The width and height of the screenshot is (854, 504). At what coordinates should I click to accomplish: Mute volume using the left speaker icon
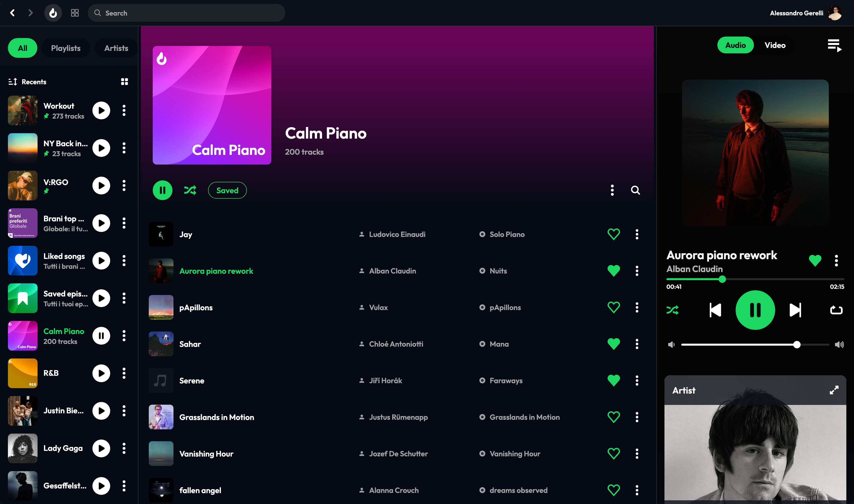(671, 345)
